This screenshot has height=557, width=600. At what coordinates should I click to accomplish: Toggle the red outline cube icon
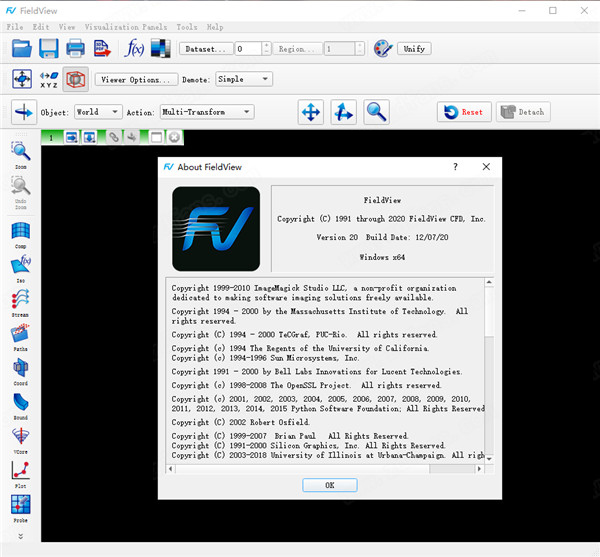point(76,79)
